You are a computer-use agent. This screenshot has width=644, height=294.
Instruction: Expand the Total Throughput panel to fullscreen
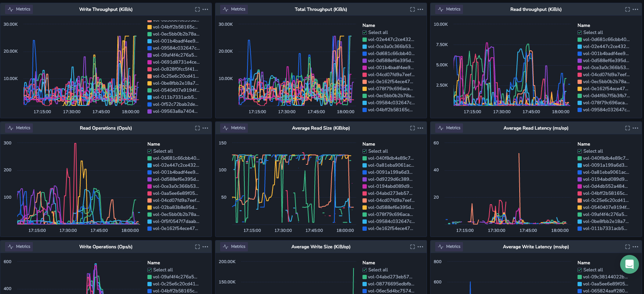413,9
